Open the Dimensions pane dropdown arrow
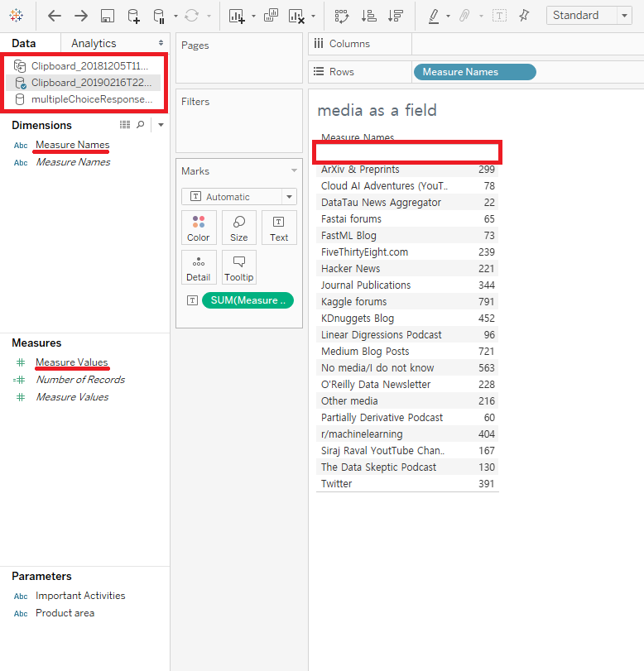This screenshot has height=671, width=644. (161, 125)
